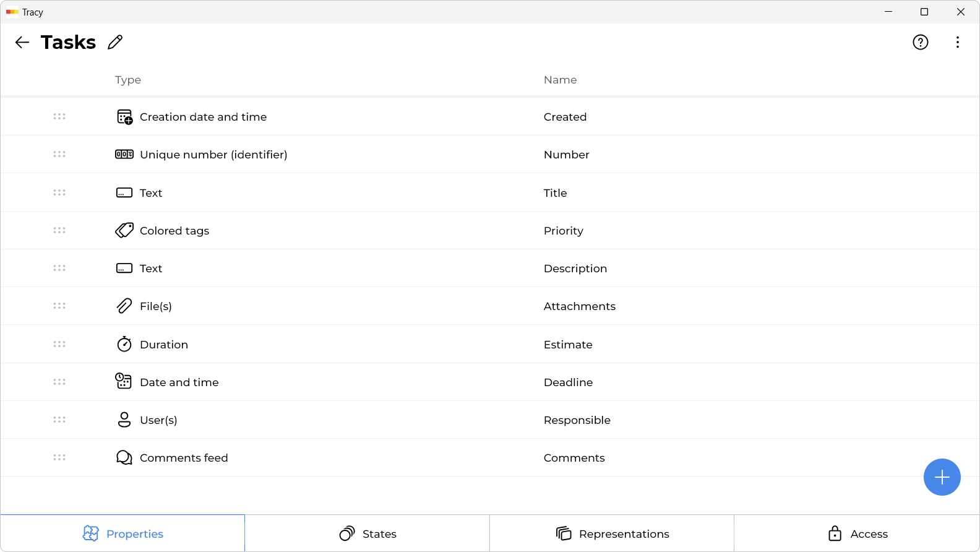Click 'Creation date and time' type label
This screenshot has width=980, height=552.
[x=203, y=117]
